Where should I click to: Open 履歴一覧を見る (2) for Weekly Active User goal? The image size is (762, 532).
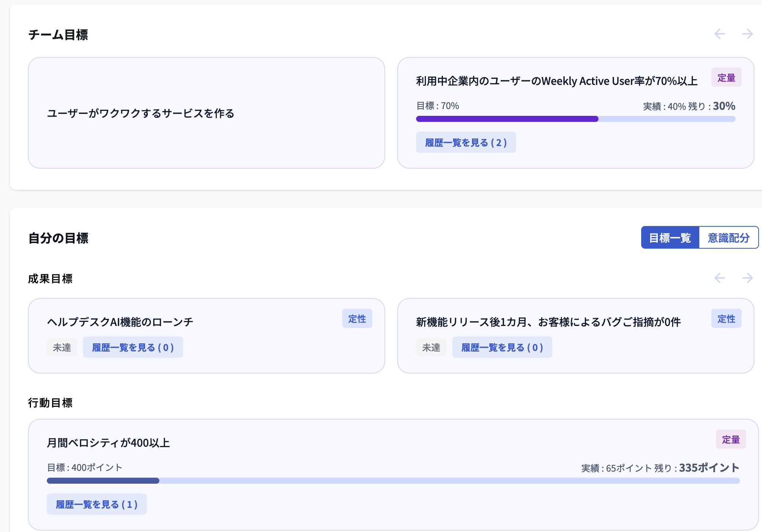[x=466, y=142]
